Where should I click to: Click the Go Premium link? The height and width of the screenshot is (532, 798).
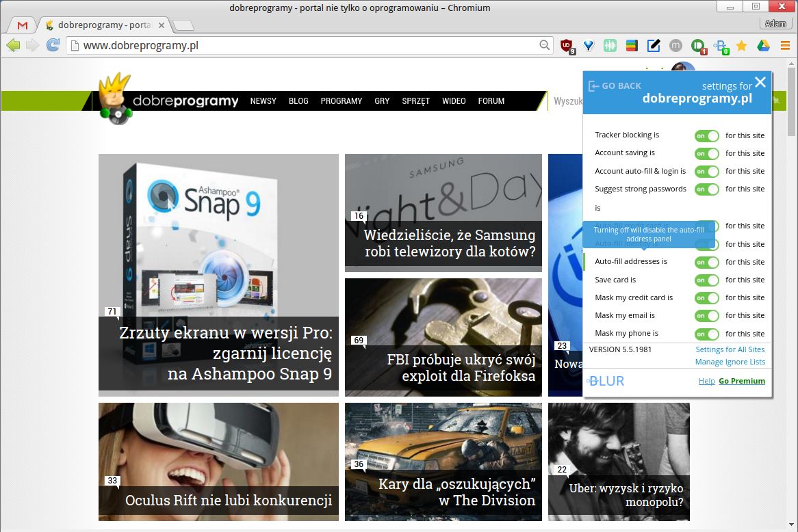741,381
